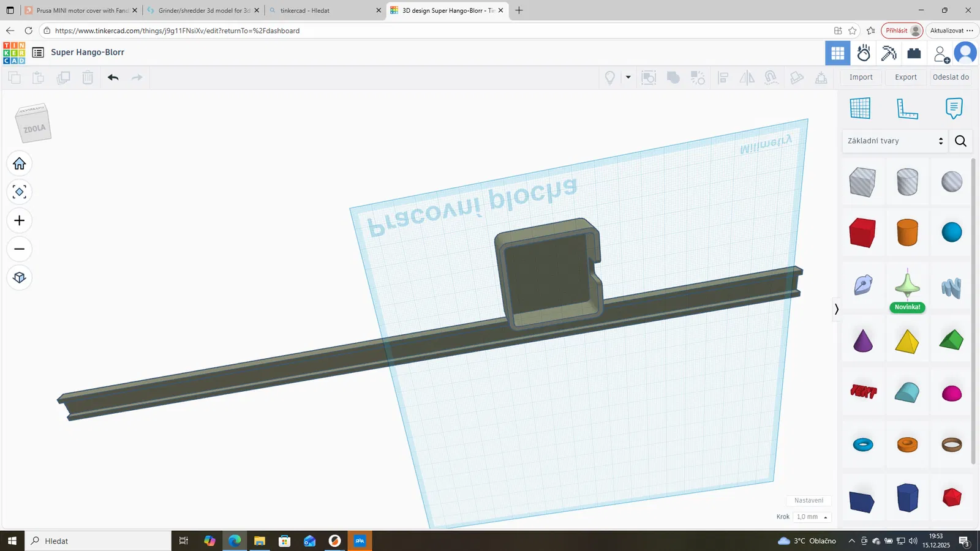The width and height of the screenshot is (980, 551).
Task: Click the Align tool icon
Action: point(723,77)
